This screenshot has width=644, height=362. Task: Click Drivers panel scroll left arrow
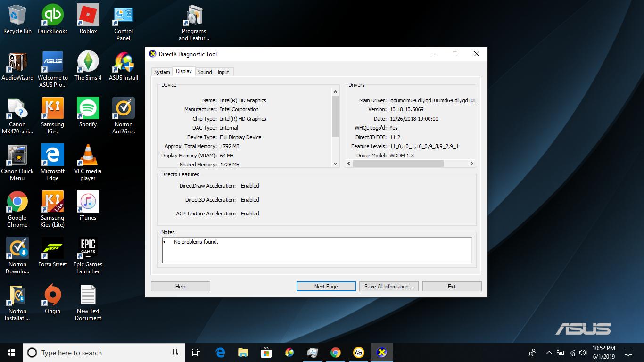click(349, 164)
